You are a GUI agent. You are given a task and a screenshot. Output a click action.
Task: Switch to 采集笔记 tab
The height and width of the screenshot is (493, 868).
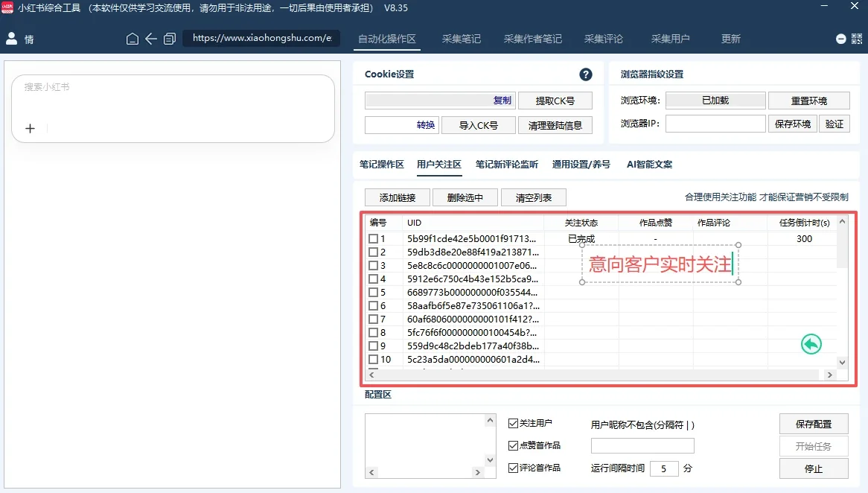(461, 39)
